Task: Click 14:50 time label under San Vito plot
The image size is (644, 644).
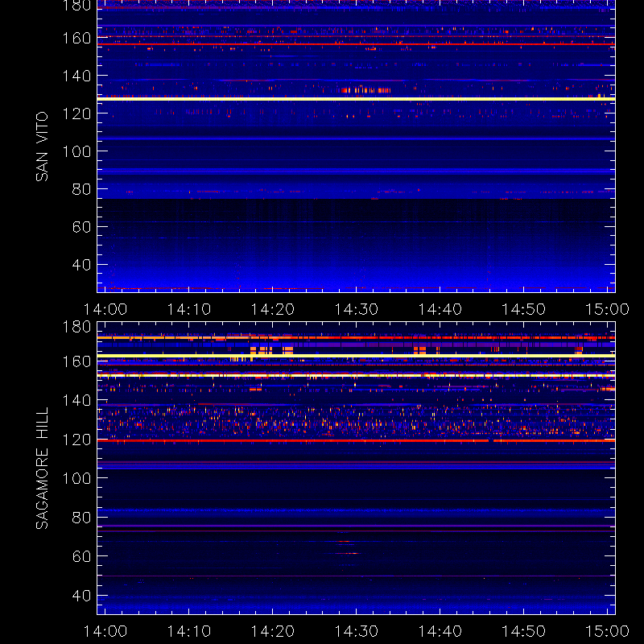Action: pos(524,309)
